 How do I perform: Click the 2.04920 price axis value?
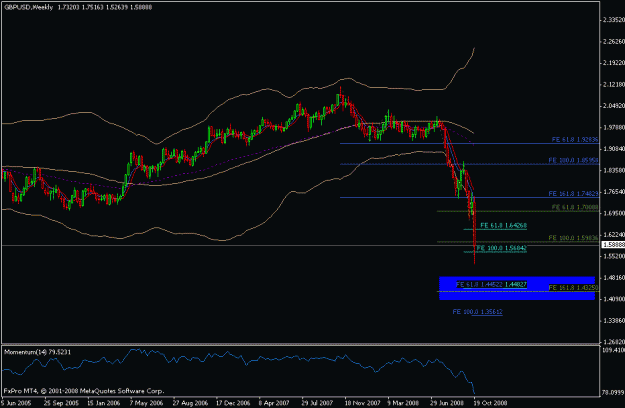point(614,106)
